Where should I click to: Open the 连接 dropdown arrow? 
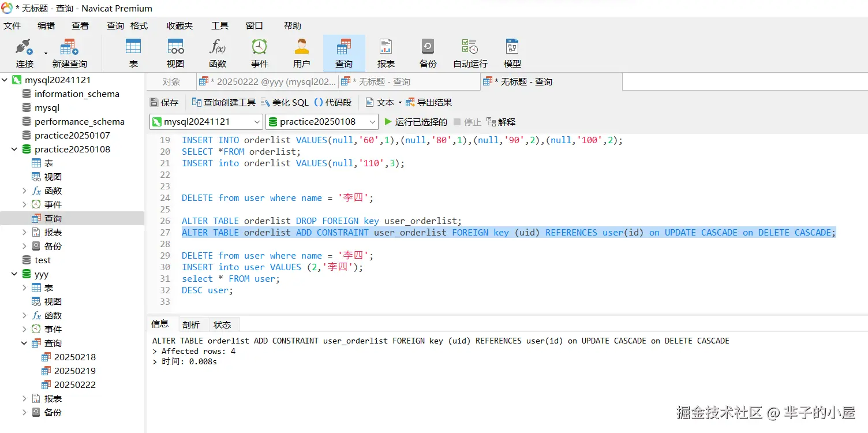tap(46, 53)
